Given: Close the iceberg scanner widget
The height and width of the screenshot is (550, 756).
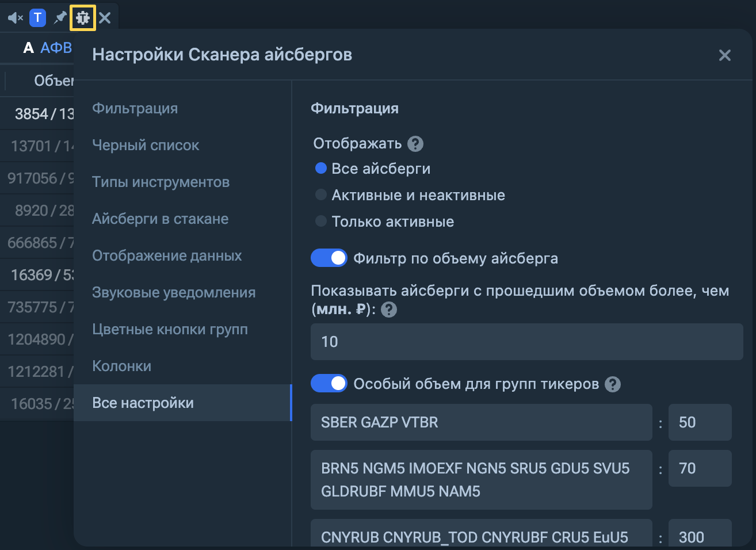Looking at the screenshot, I should tap(105, 18).
